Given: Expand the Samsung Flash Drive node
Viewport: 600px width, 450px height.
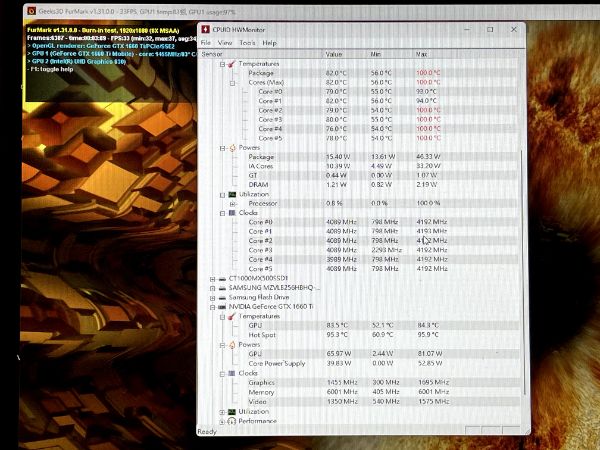Looking at the screenshot, I should pyautogui.click(x=212, y=298).
